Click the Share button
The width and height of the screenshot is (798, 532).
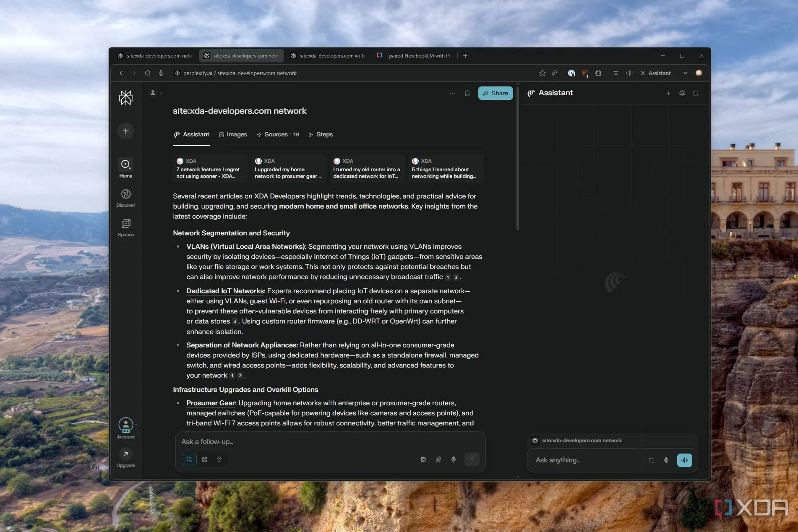[x=495, y=93]
